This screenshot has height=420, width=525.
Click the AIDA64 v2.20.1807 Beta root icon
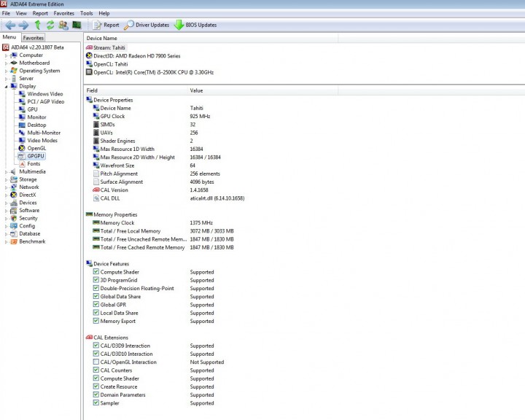[x=6, y=47]
